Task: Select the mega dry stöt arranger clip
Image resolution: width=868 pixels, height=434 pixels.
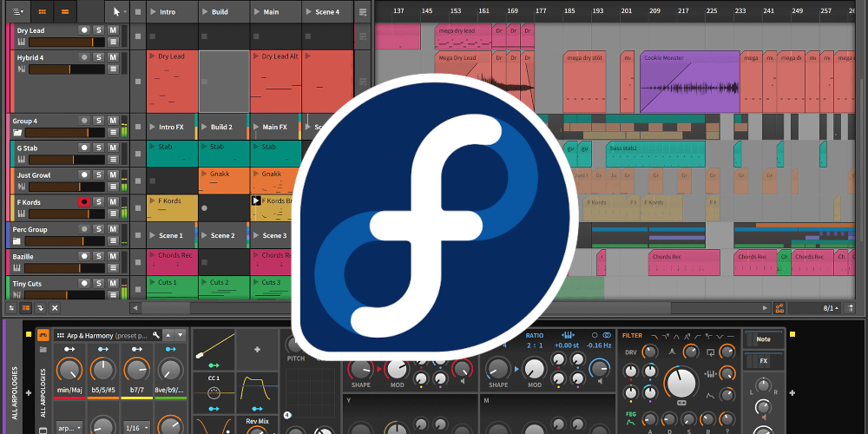Action: pos(584,82)
